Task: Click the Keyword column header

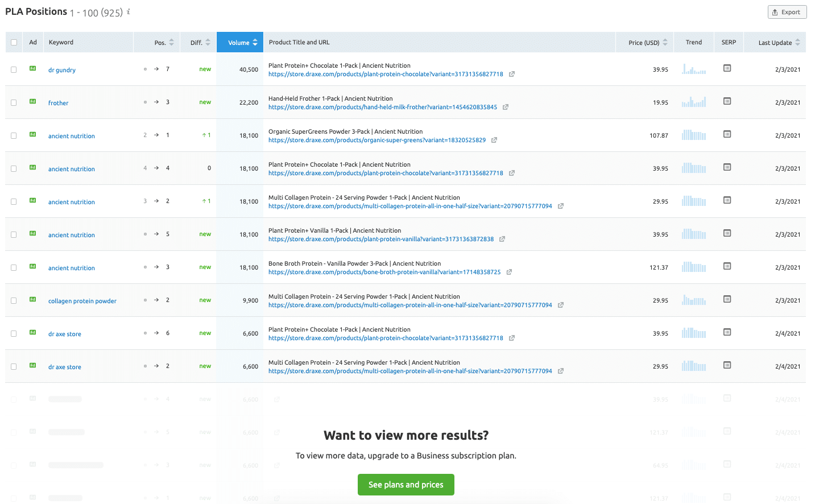Action: coord(61,42)
